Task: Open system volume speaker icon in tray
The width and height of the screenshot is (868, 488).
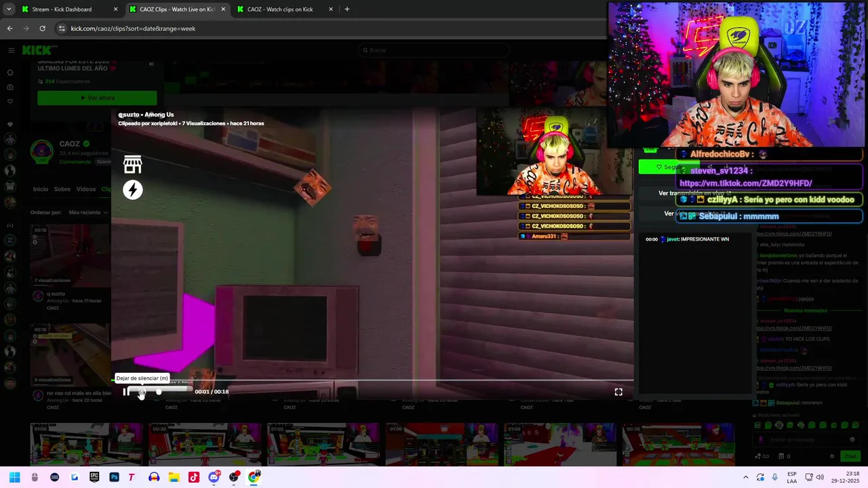Action: pos(820,477)
